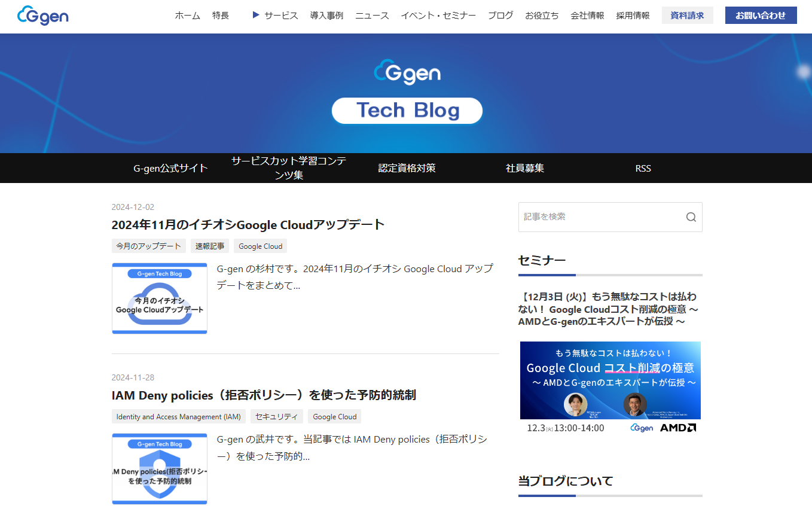
Task: Open サービスカット学習コンテンツ集 link
Action: pyautogui.click(x=289, y=168)
